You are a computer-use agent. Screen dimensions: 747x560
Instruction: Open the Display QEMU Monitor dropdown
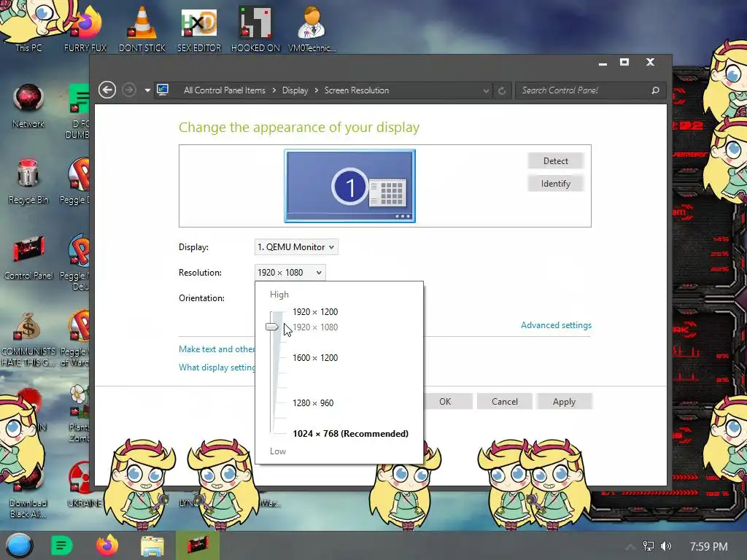point(296,246)
